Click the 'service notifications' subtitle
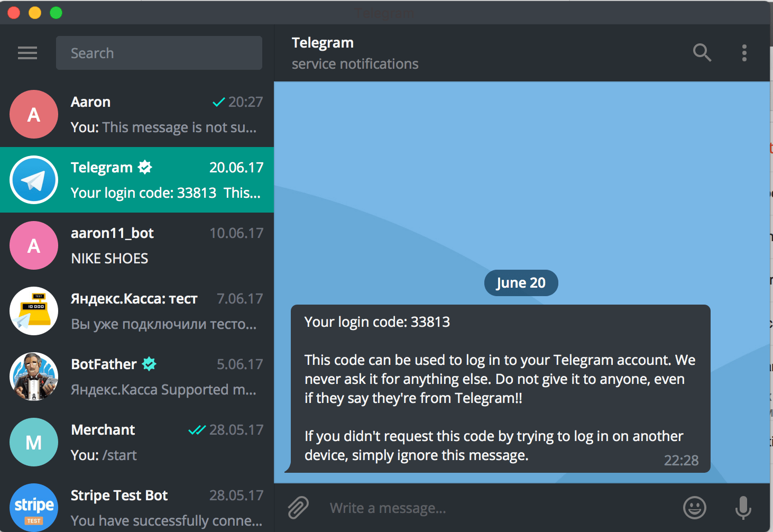 click(355, 65)
